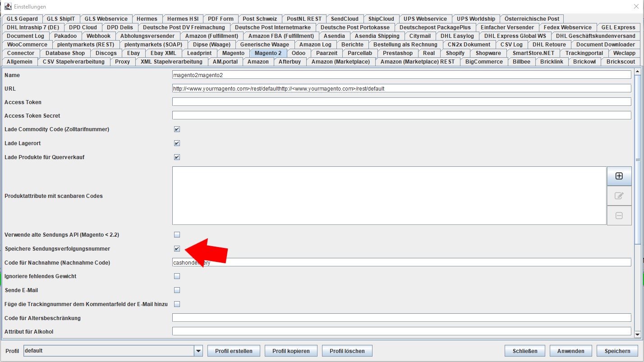644x362 pixels.
Task: Open the Proxy tab
Action: pos(122,62)
